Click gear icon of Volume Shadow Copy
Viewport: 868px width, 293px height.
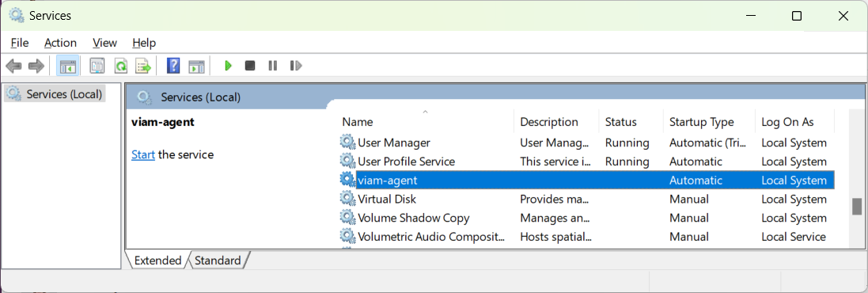347,218
